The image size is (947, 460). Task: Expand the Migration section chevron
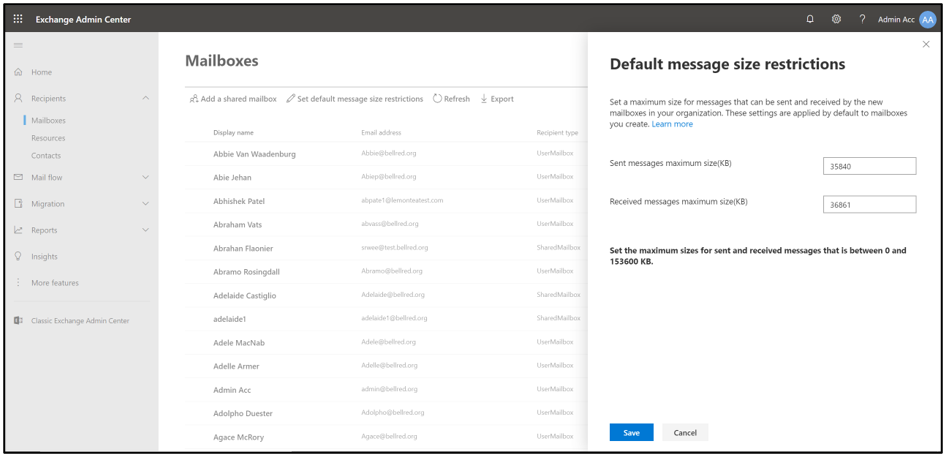coord(146,204)
